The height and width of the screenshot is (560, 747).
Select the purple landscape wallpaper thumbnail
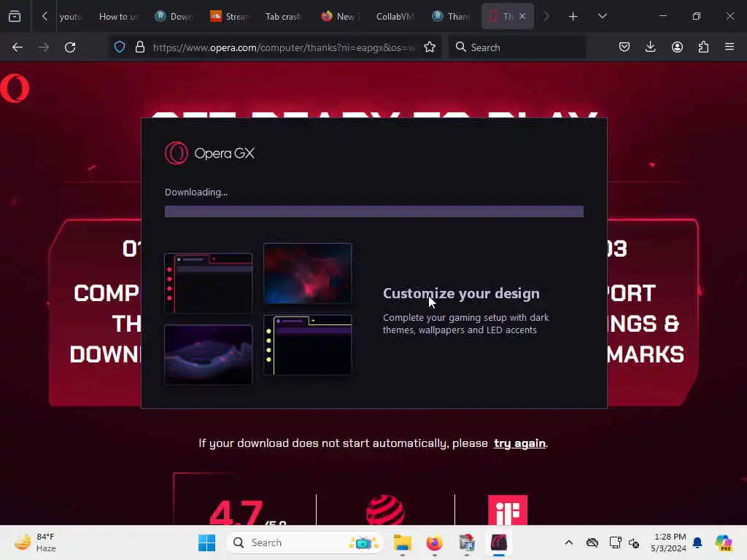click(x=208, y=355)
